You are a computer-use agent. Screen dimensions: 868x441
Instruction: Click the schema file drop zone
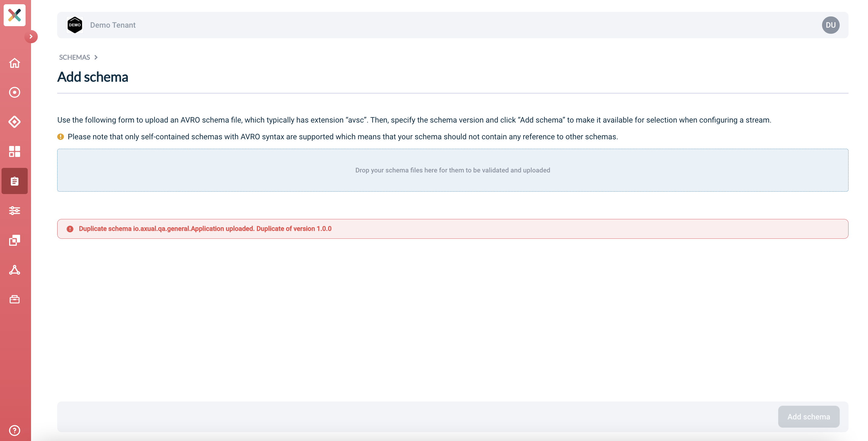tap(453, 170)
